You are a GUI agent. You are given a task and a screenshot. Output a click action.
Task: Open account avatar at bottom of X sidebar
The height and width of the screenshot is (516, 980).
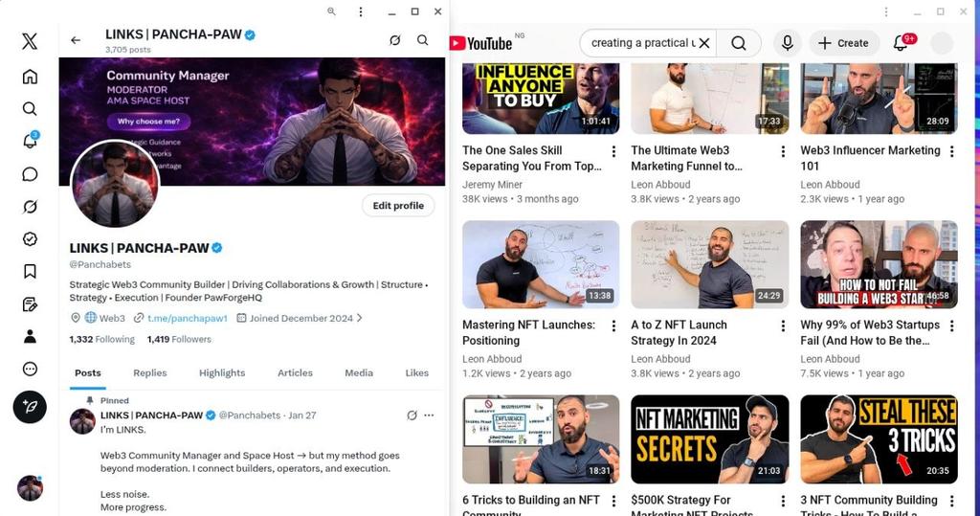pos(30,488)
